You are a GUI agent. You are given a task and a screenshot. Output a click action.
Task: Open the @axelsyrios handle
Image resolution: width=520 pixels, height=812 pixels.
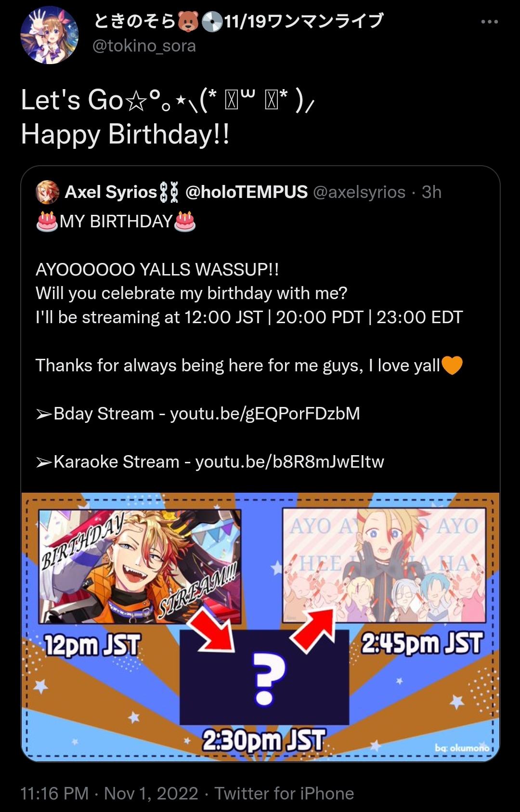[x=359, y=192]
